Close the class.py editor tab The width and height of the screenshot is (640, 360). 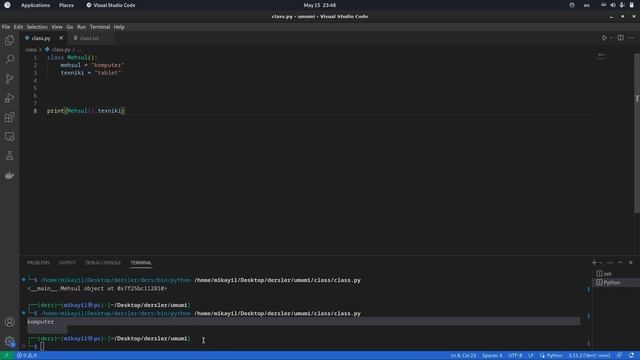point(61,38)
